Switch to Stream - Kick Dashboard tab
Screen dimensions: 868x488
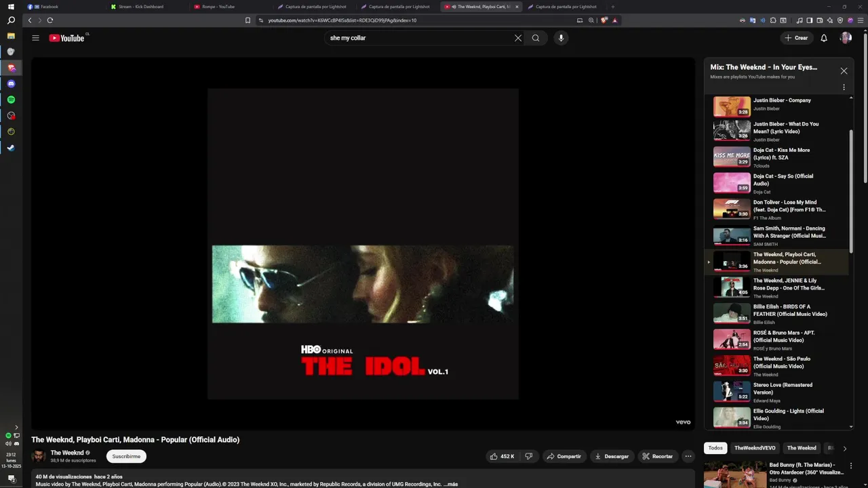pos(149,7)
